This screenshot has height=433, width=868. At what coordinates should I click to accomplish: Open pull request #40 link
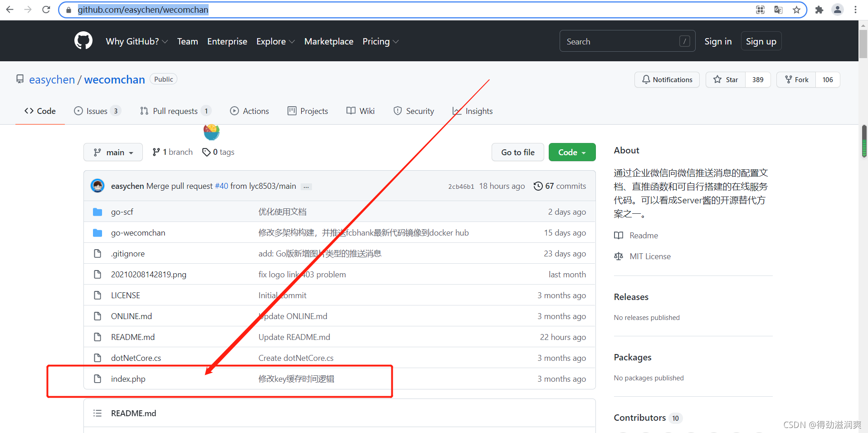pos(221,186)
